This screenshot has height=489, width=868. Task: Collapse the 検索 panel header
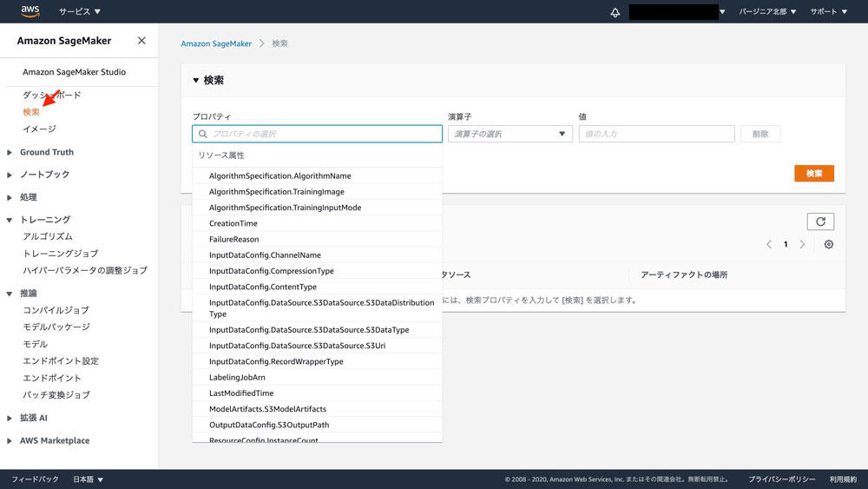(x=208, y=80)
